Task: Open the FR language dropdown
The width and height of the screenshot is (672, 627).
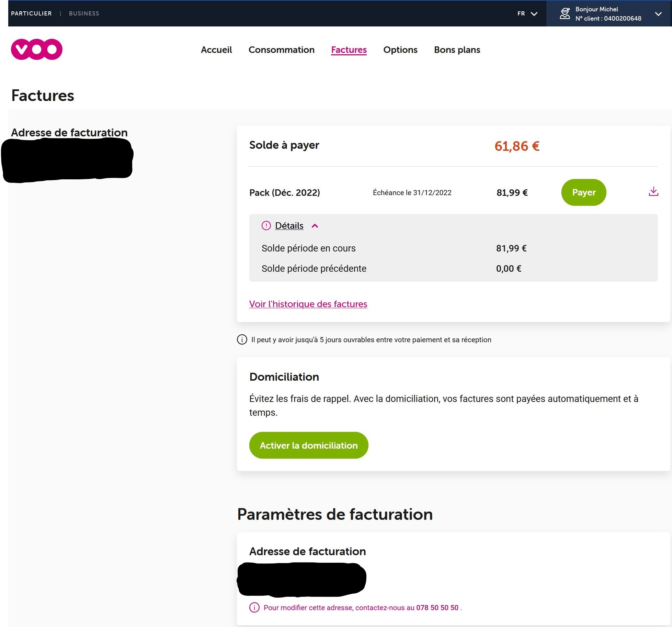Action: pos(527,14)
